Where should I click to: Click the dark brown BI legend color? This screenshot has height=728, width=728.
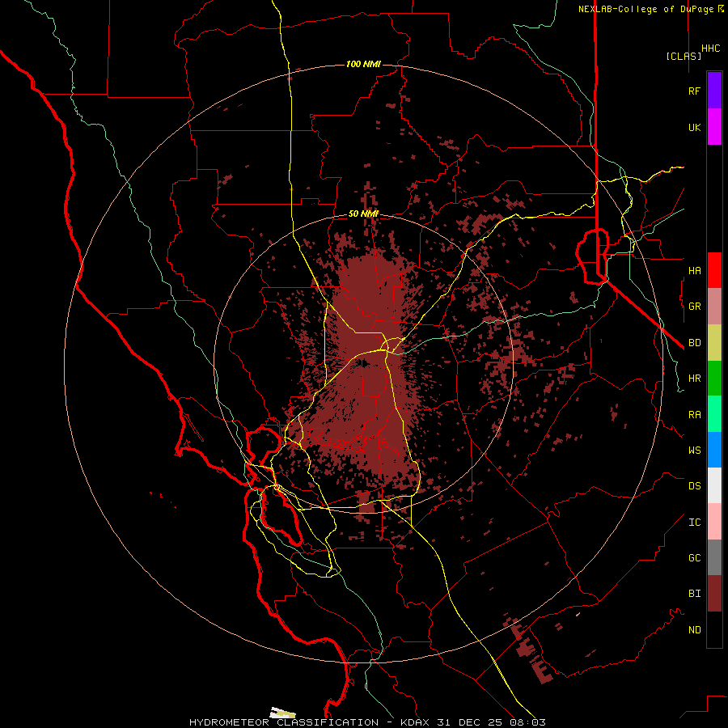click(x=714, y=594)
